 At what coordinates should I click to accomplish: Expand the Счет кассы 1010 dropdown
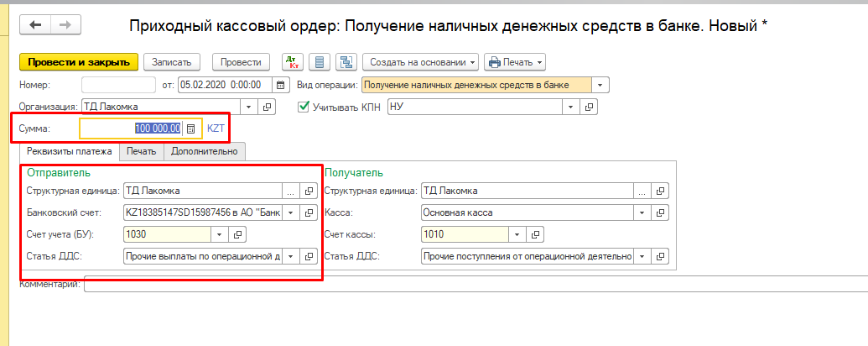517,234
